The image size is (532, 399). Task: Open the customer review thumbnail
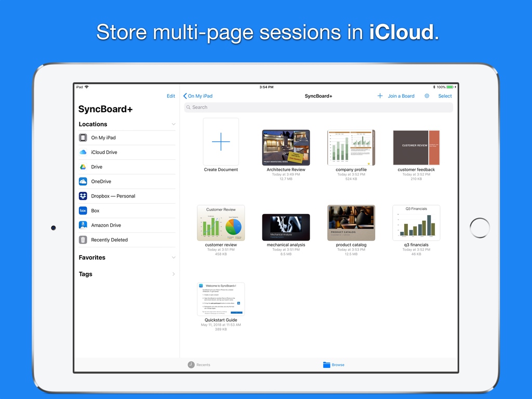[x=221, y=223]
